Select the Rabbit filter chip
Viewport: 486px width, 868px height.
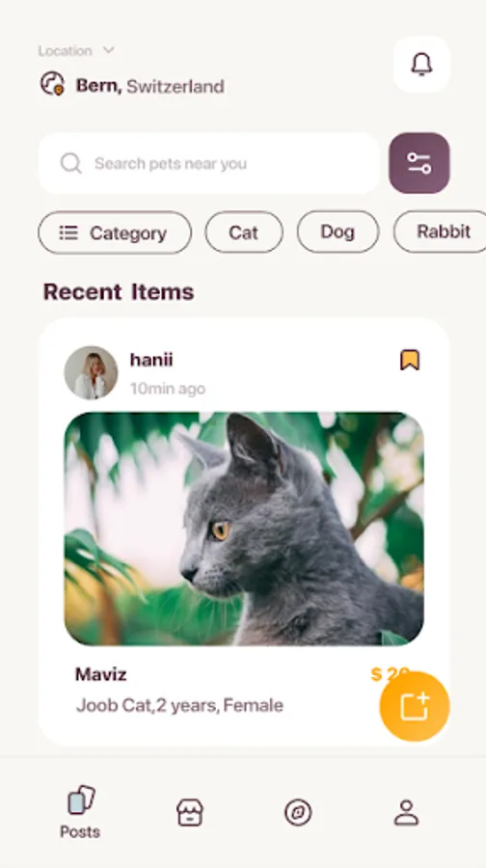[x=441, y=231]
